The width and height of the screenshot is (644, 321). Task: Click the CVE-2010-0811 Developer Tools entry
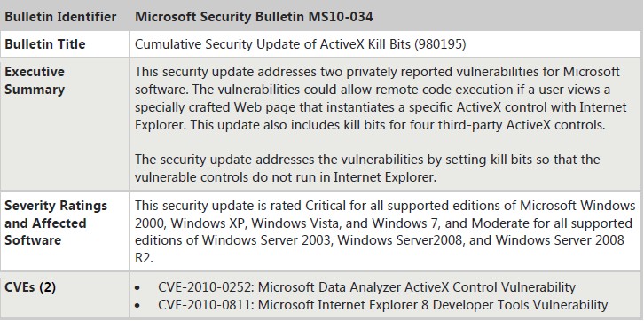[382, 305]
